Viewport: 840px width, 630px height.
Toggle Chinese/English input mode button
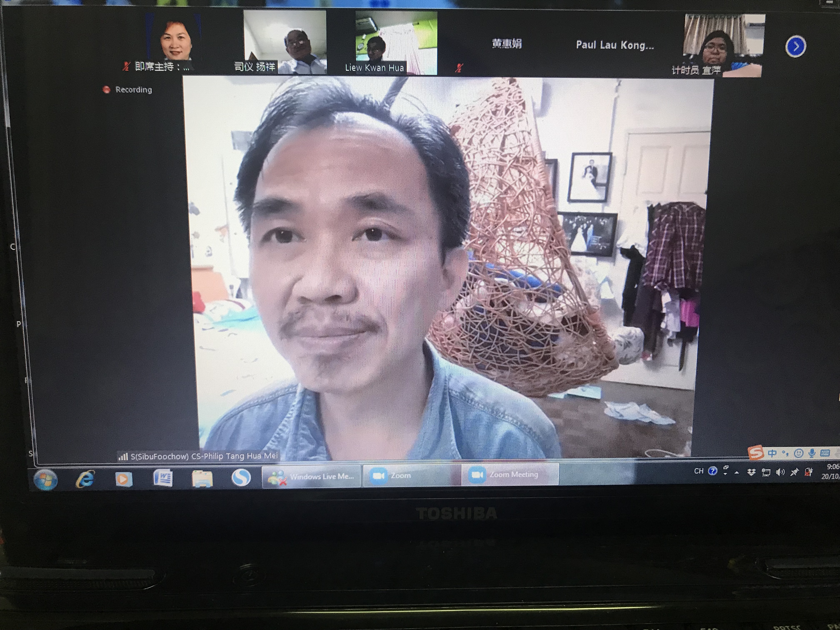(772, 453)
